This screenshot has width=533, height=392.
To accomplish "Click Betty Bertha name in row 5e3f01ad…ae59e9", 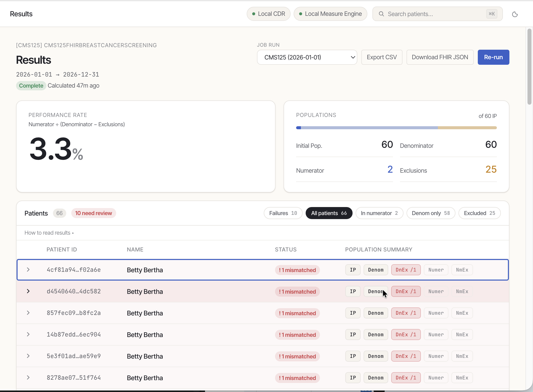I will tap(145, 356).
